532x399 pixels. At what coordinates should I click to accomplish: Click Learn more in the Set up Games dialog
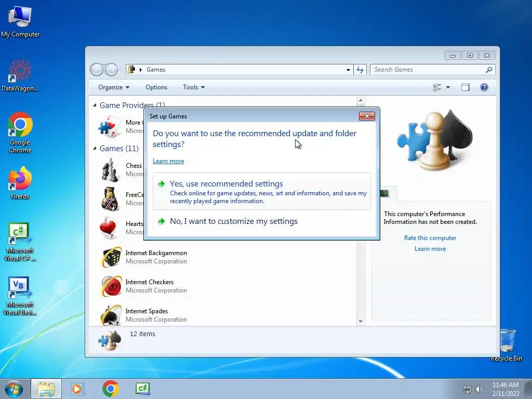pos(168,161)
